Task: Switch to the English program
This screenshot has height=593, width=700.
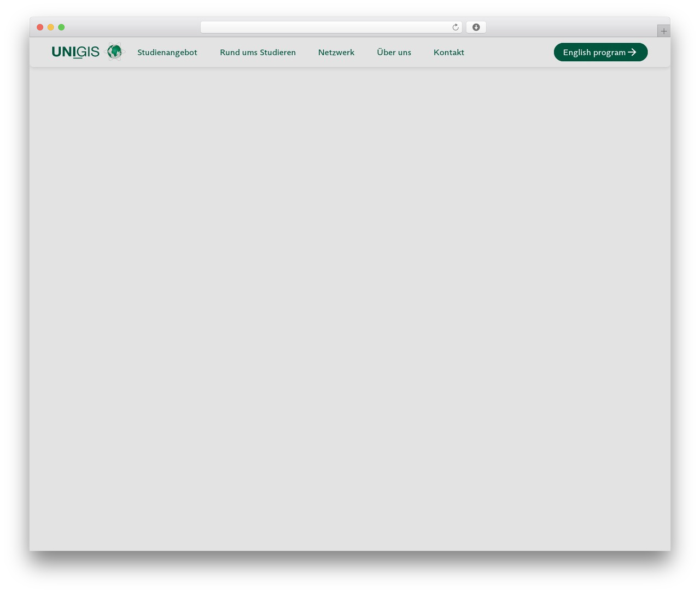Action: pos(600,52)
